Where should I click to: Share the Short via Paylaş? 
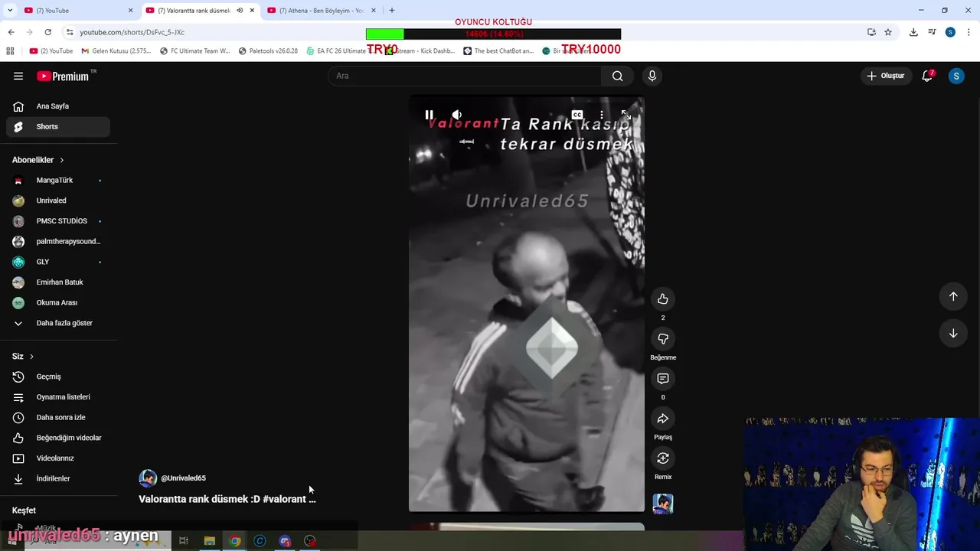point(663,419)
